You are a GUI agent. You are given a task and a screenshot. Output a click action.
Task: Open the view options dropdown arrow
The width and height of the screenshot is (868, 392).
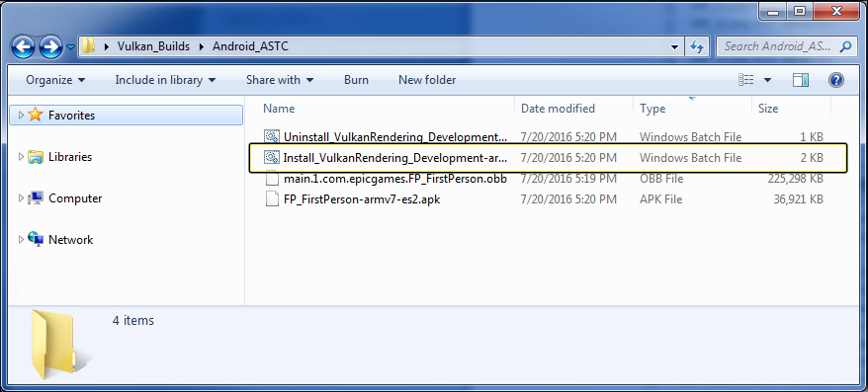[767, 80]
